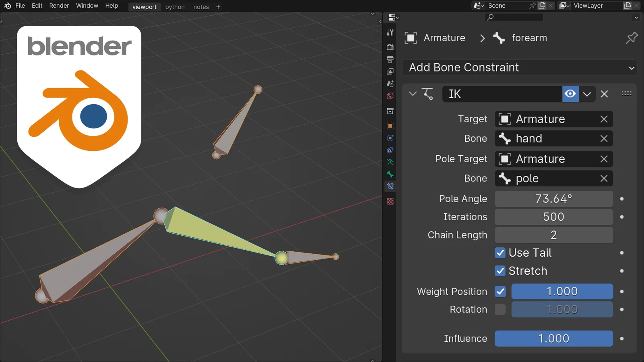Viewport: 644px width, 362px height.
Task: Open the Physics properties tab
Action: coord(390,138)
